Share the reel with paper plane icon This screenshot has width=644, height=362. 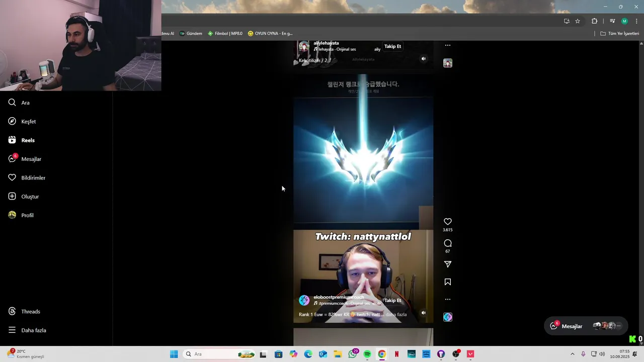click(448, 264)
